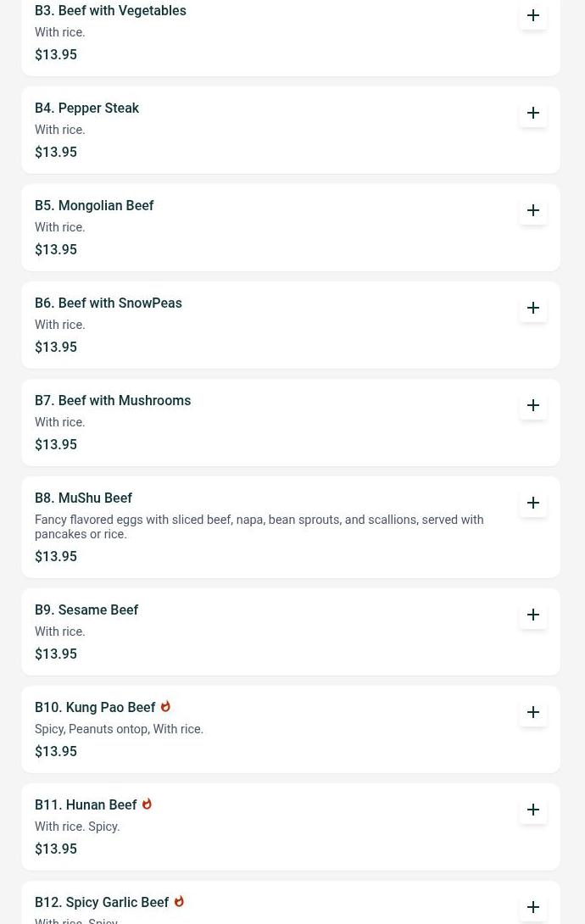
Task: Add B3. Beef with Vegetables to order
Action: tap(533, 16)
